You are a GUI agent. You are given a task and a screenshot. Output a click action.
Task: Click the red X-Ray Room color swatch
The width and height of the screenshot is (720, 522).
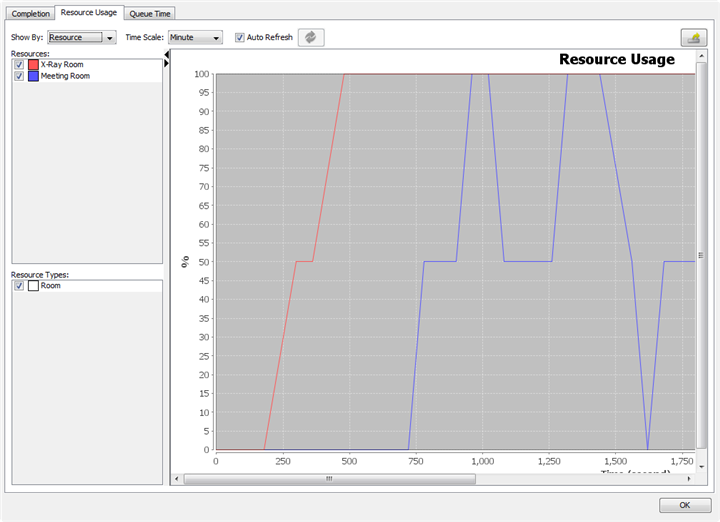pyautogui.click(x=33, y=64)
